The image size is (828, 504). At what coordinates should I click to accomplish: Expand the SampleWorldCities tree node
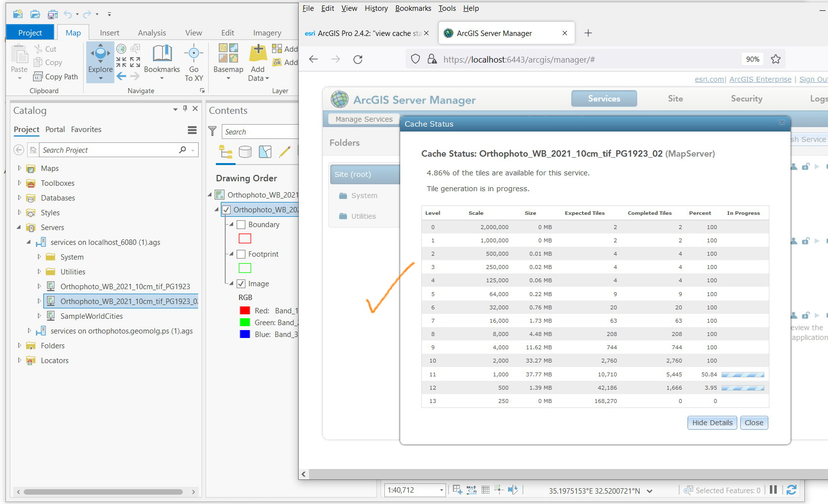click(39, 316)
